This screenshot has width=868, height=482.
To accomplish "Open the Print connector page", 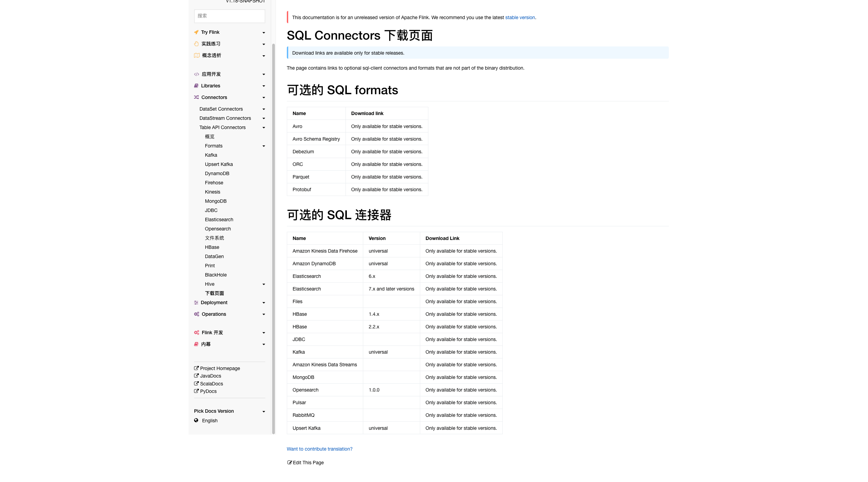I will click(210, 266).
